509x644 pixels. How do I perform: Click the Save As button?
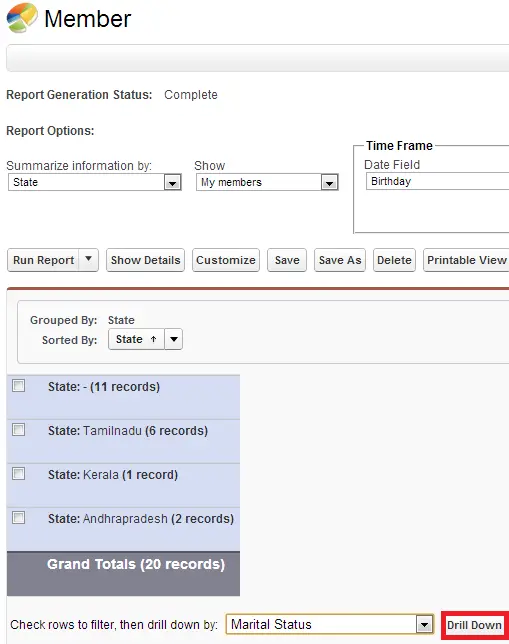[x=340, y=260]
